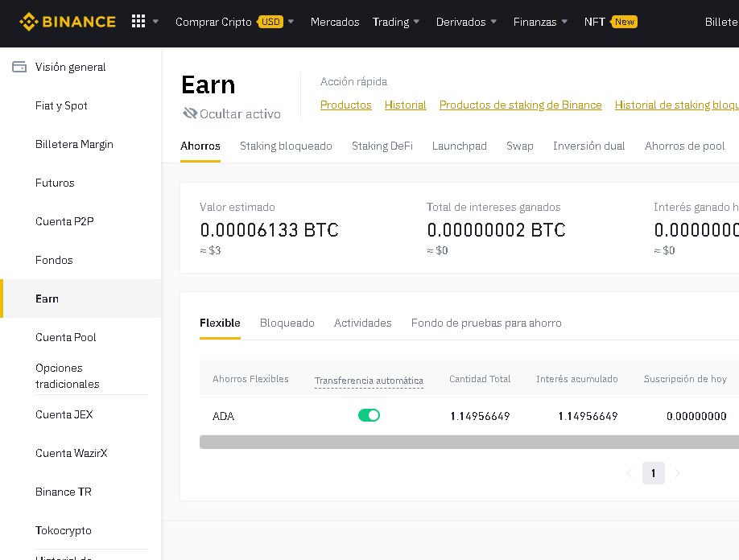
Task: Select the Bloqueado savings tab
Action: [287, 323]
